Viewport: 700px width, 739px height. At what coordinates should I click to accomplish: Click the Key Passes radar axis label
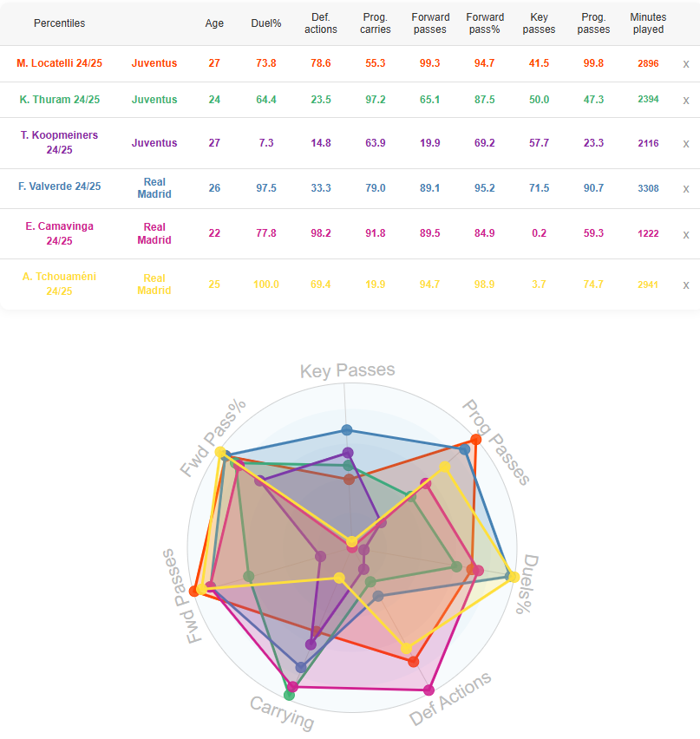point(348,370)
